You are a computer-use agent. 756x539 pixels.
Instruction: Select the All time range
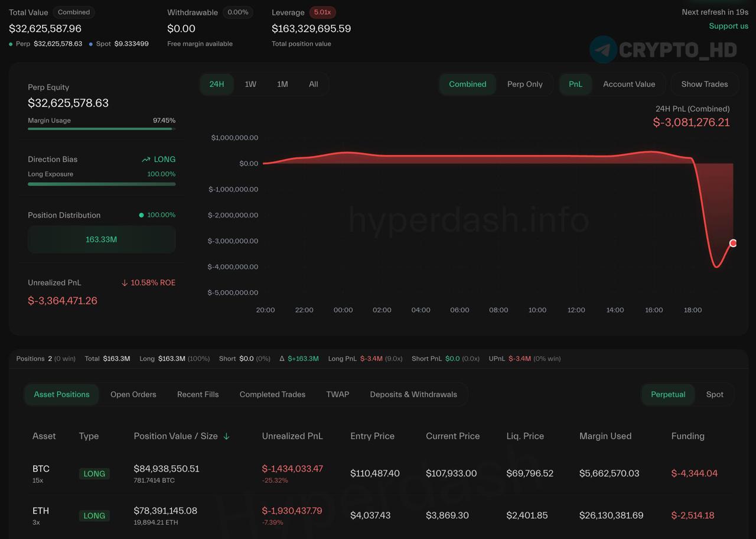point(313,84)
